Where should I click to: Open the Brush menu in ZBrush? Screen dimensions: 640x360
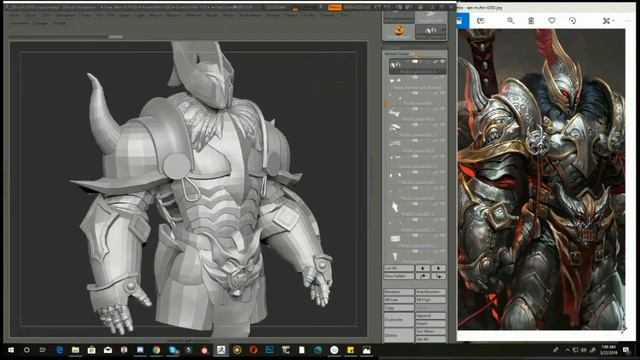(x=30, y=15)
